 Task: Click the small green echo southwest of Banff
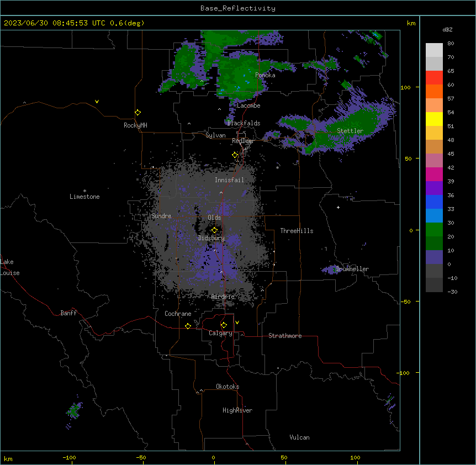(73, 411)
